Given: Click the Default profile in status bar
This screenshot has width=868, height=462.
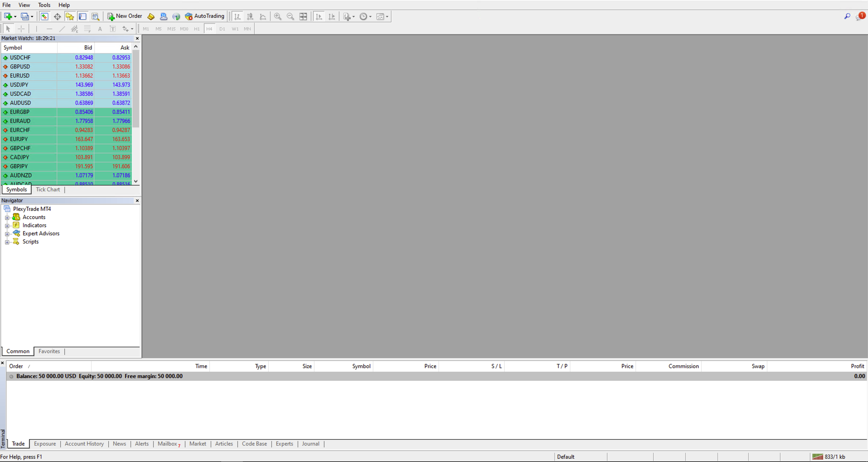Looking at the screenshot, I should pyautogui.click(x=566, y=457).
